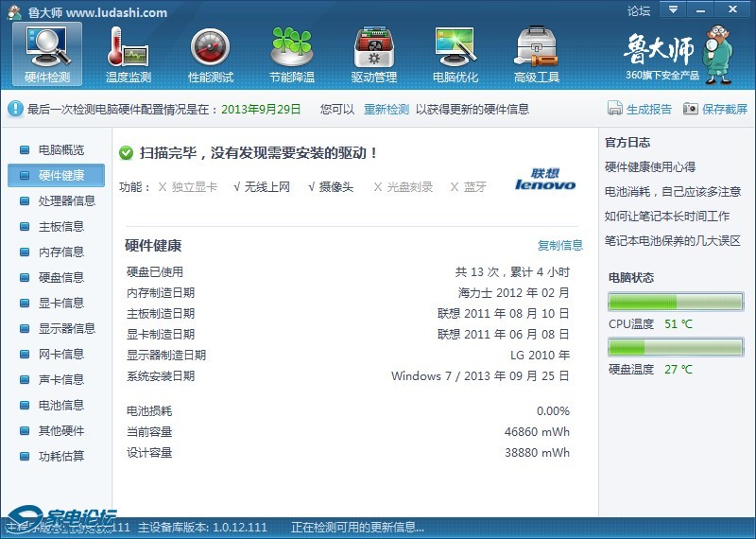The height and width of the screenshot is (539, 756).
Task: Switch to 处理器信息 in the sidebar
Action: (x=66, y=200)
